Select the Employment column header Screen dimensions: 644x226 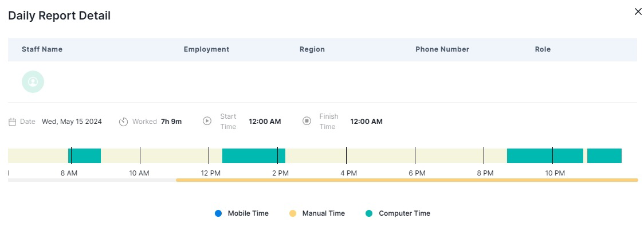click(x=206, y=49)
